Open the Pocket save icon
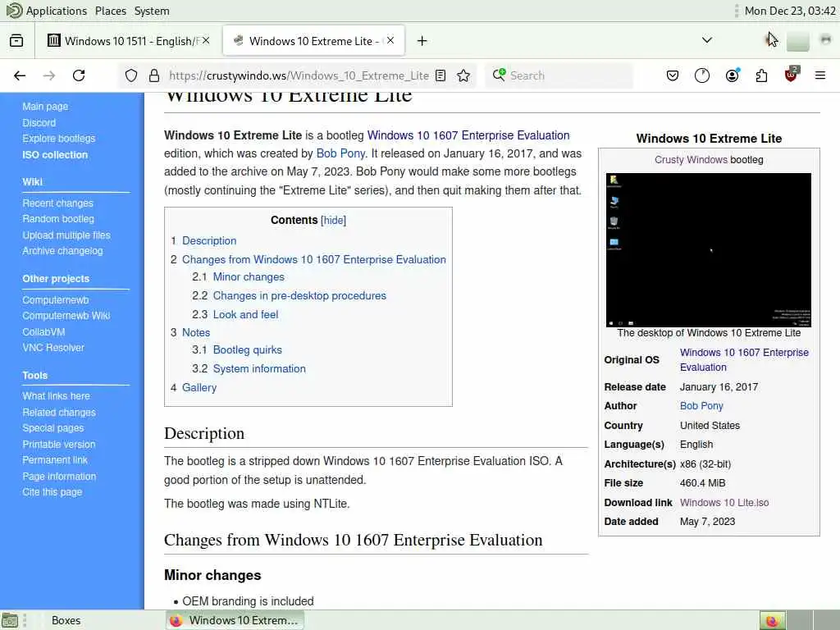 [673, 75]
